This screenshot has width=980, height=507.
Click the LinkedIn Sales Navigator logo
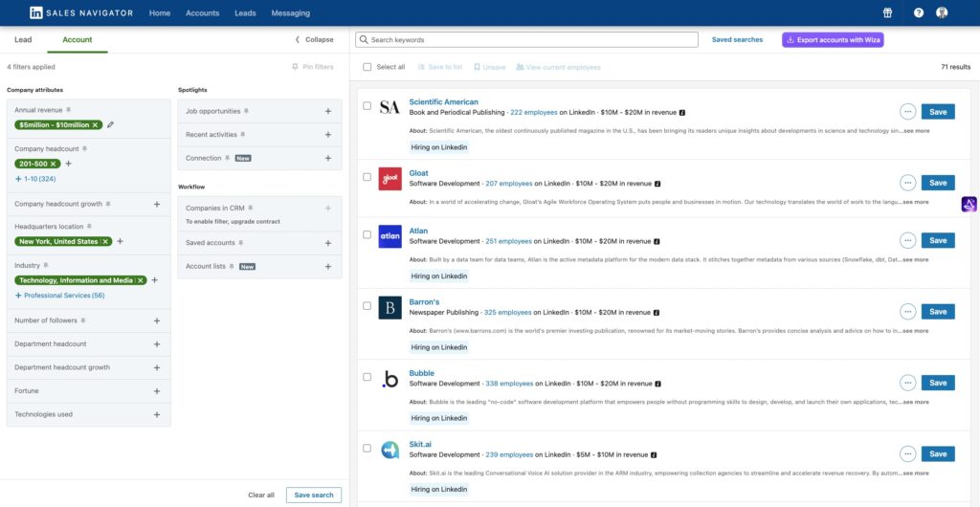[x=81, y=12]
